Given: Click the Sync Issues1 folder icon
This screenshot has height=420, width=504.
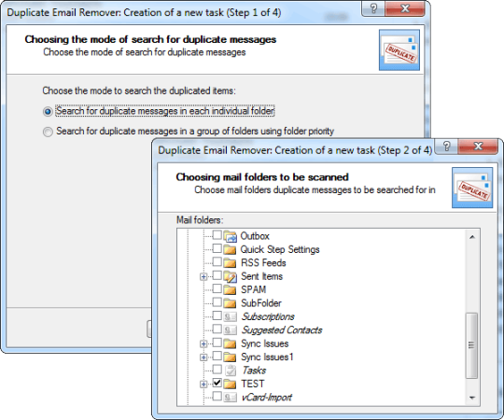Looking at the screenshot, I should point(231,357).
